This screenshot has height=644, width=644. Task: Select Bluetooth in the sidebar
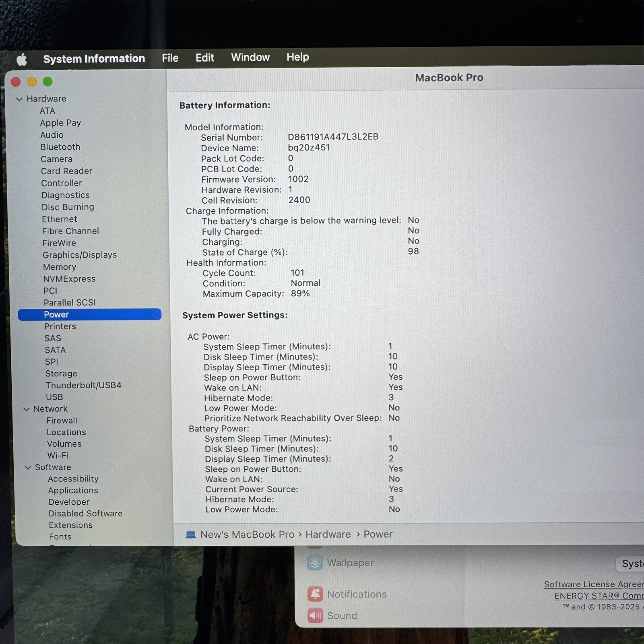(x=60, y=147)
